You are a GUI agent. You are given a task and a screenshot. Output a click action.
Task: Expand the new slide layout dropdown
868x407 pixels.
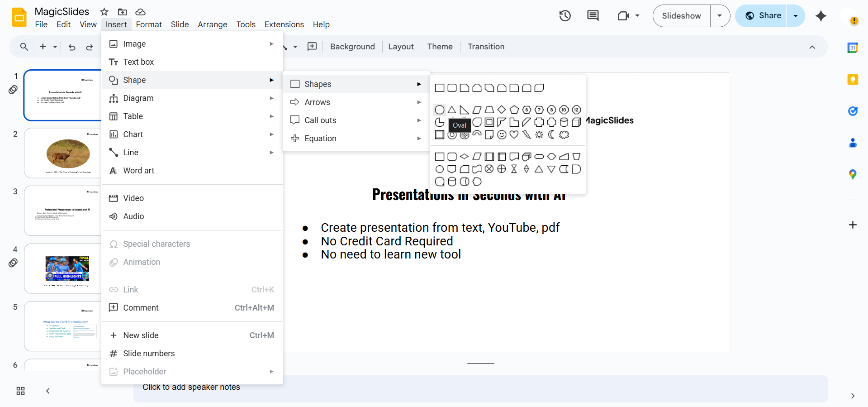55,47
